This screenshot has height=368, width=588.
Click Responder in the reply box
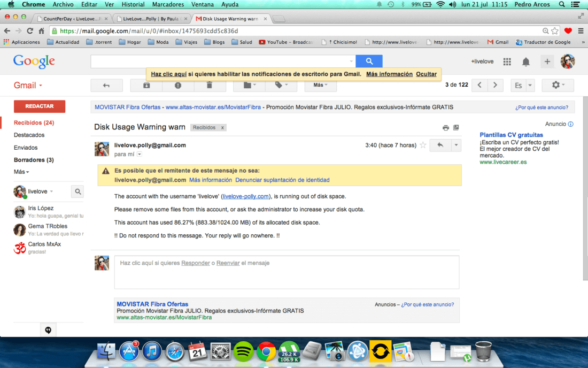(195, 263)
